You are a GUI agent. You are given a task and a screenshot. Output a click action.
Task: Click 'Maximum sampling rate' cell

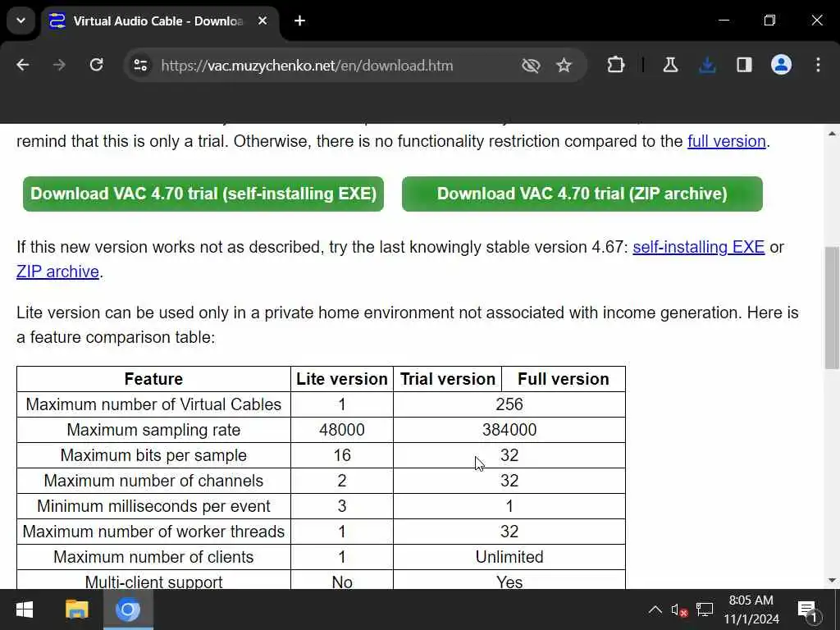click(x=153, y=430)
